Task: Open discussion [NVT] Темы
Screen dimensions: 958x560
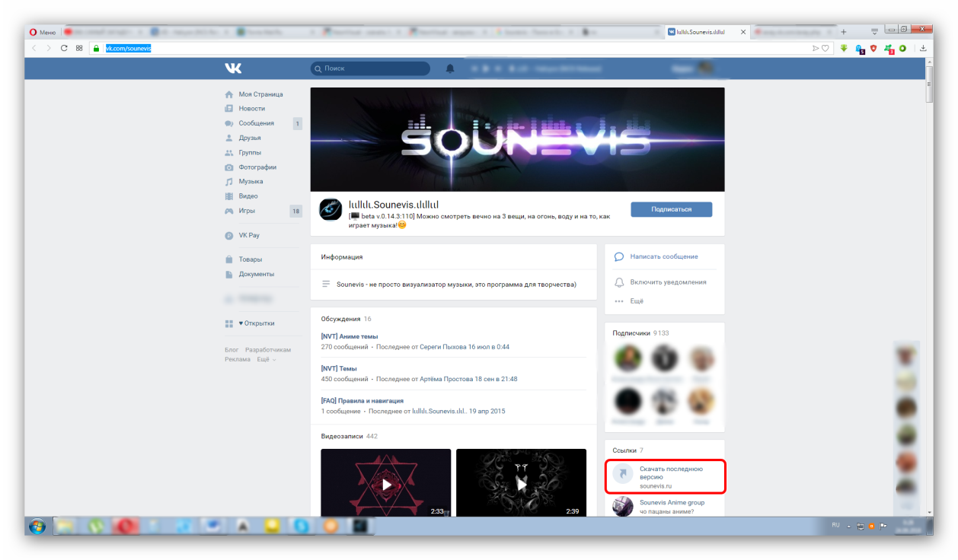Action: 339,368
